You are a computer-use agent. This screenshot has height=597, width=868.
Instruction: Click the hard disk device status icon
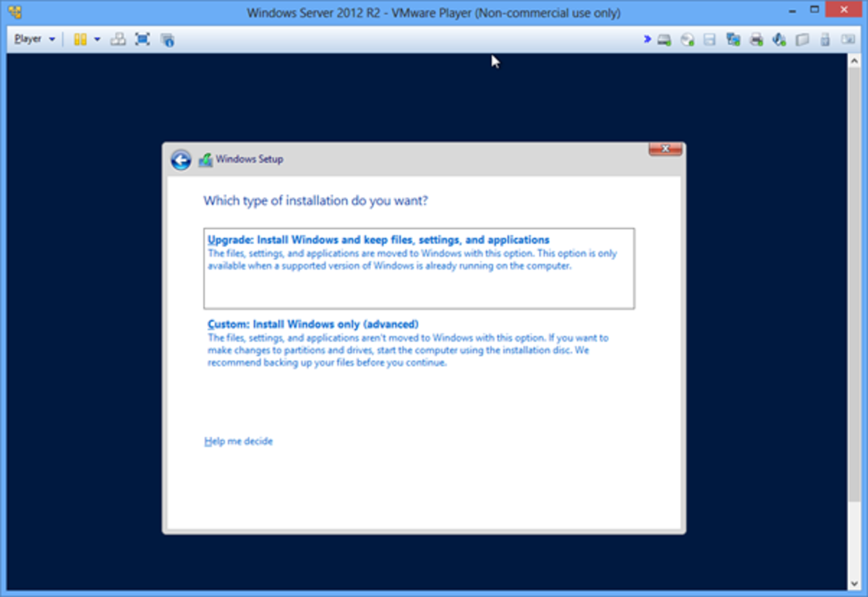(663, 39)
